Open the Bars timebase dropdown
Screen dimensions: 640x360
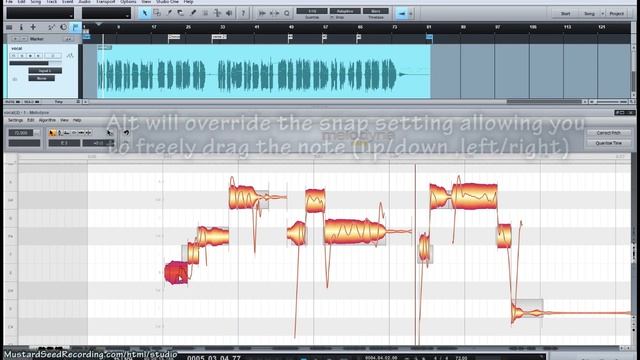(376, 11)
